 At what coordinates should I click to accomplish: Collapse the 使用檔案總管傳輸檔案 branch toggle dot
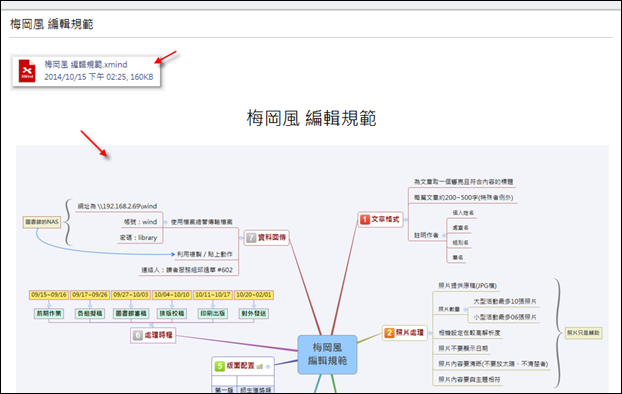pos(165,222)
